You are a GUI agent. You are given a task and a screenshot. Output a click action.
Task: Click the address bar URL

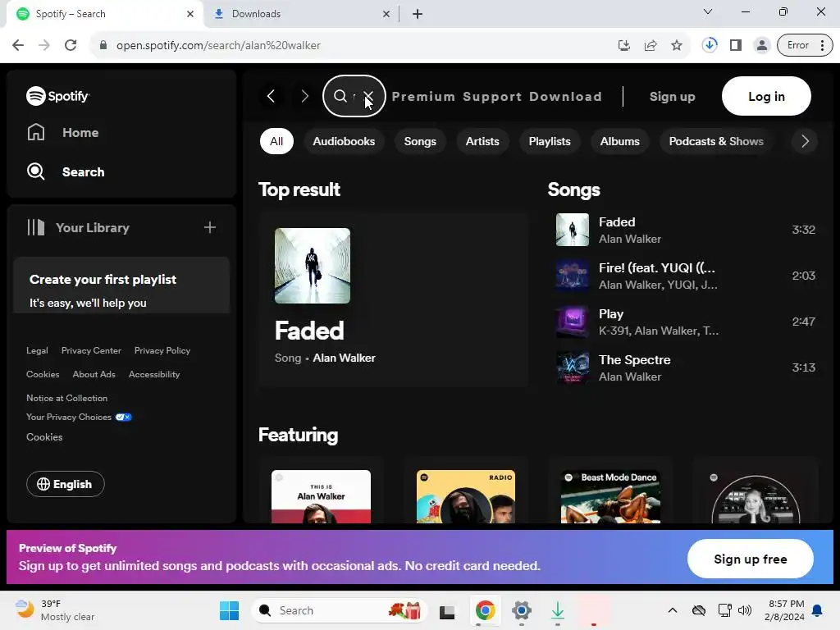(218, 45)
